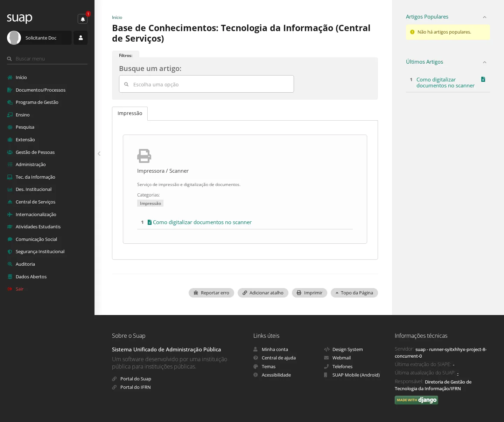Click the Imprimir button

(x=309, y=293)
